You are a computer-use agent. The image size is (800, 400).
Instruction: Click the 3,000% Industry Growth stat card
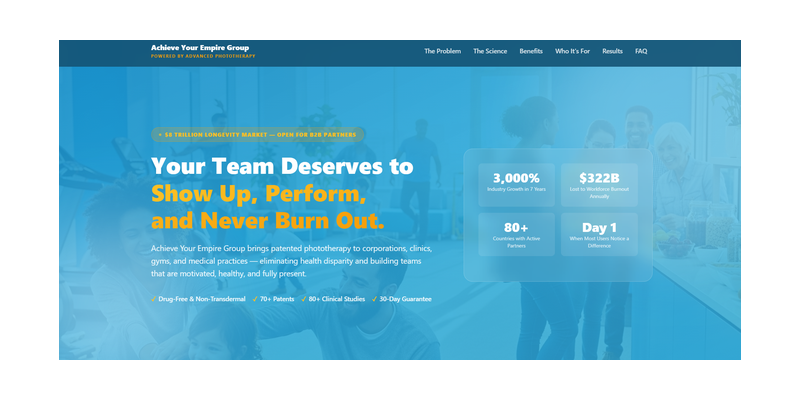tap(516, 185)
